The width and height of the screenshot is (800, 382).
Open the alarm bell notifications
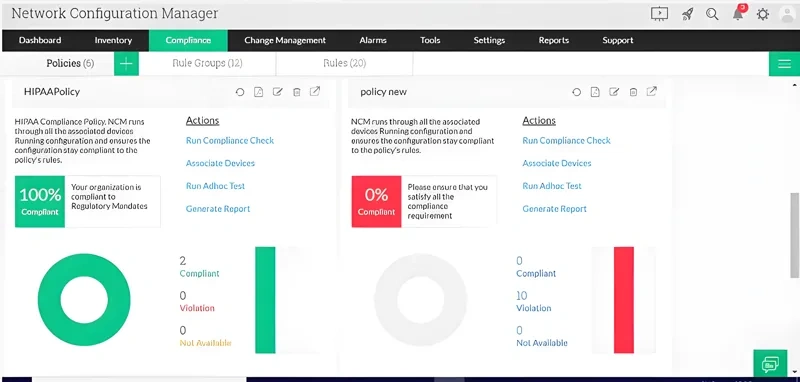[738, 13]
